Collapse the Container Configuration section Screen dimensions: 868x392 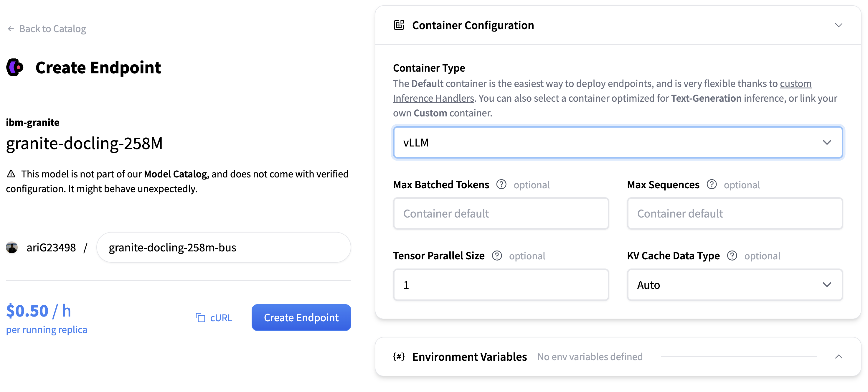tap(838, 25)
